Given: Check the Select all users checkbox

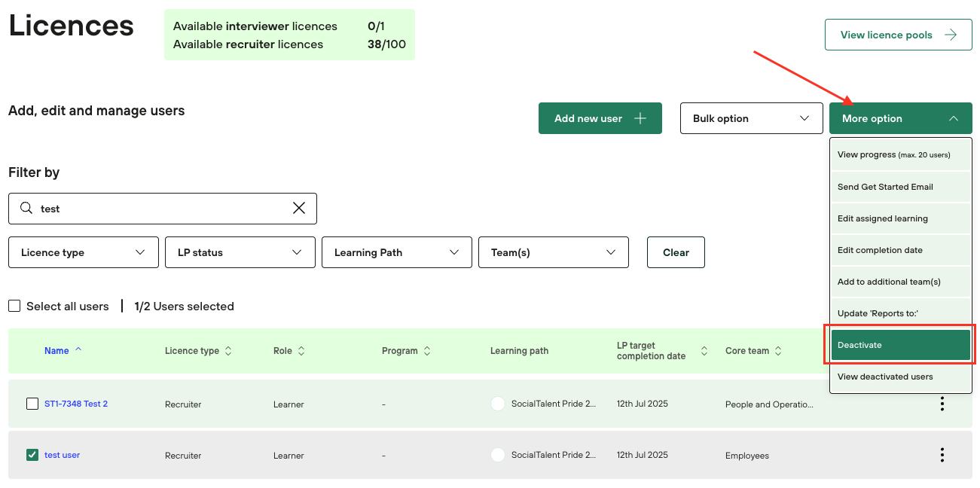Looking at the screenshot, I should coord(14,306).
